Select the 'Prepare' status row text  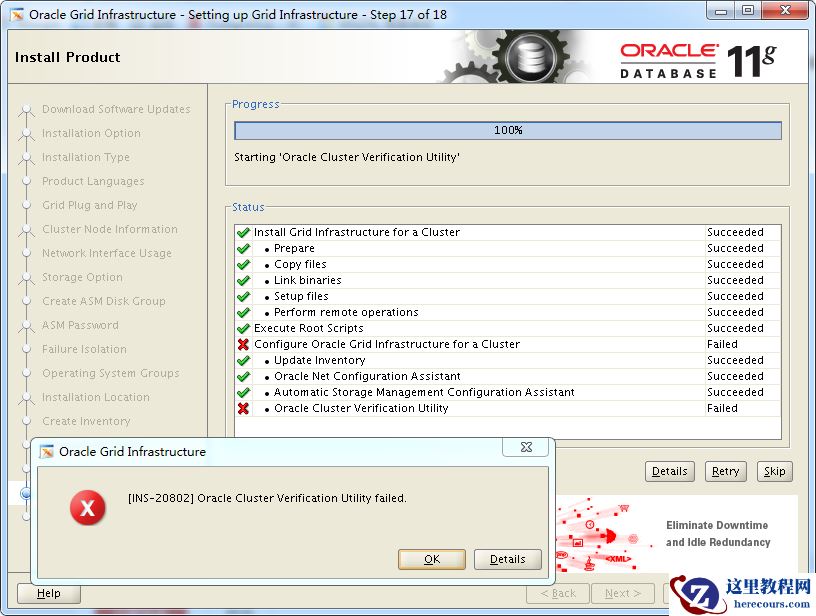click(x=294, y=249)
